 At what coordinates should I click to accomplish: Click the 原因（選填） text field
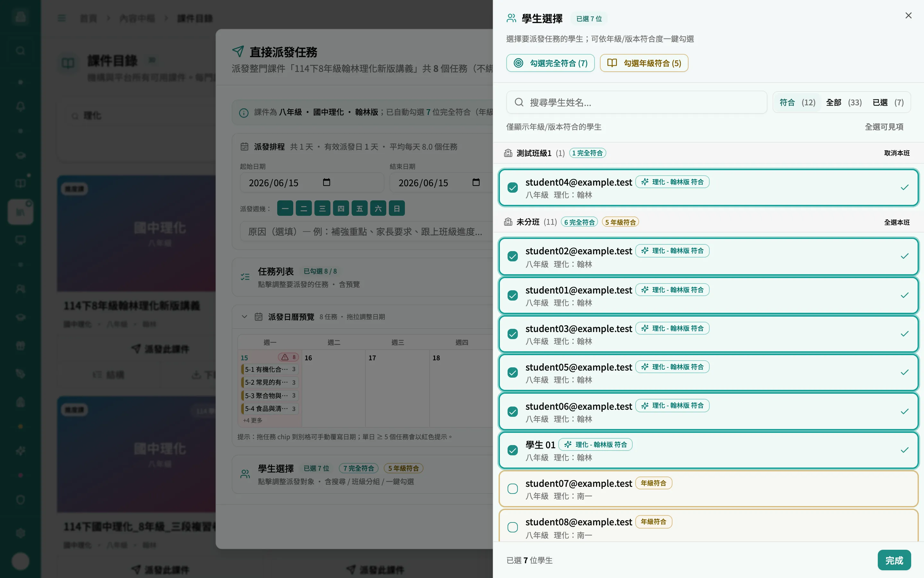366,231
